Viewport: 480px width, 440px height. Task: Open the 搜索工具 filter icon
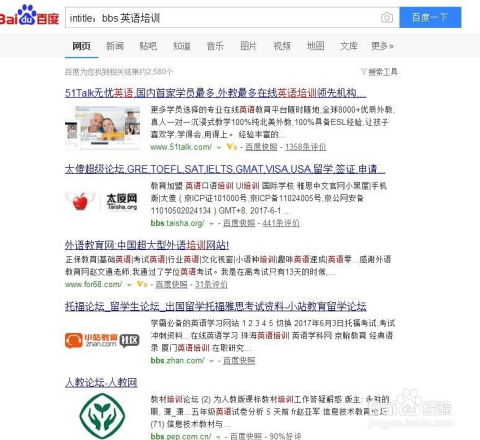point(364,72)
